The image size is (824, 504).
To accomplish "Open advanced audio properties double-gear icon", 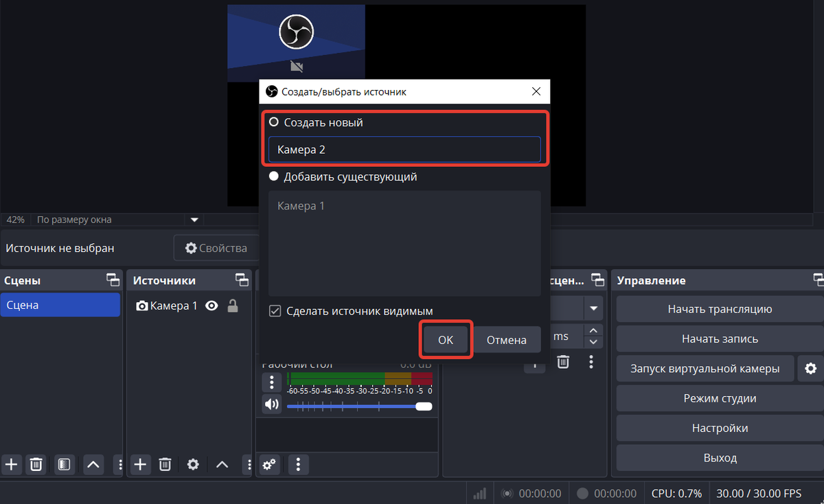I will (x=270, y=465).
